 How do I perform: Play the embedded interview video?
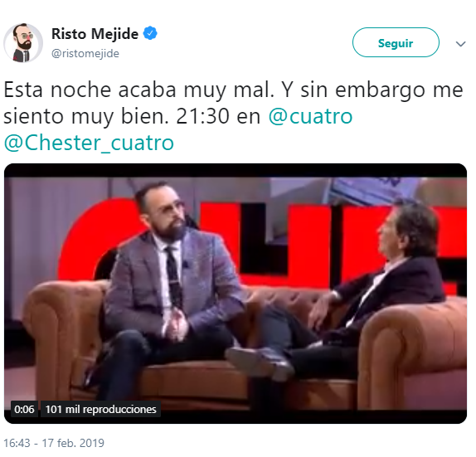click(x=236, y=294)
